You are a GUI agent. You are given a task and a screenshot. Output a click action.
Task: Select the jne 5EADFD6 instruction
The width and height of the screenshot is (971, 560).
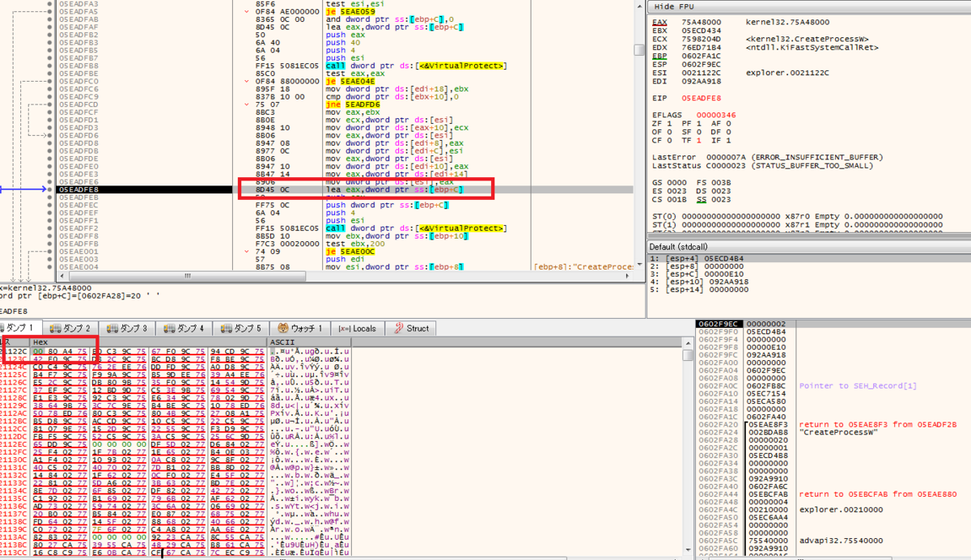click(353, 105)
